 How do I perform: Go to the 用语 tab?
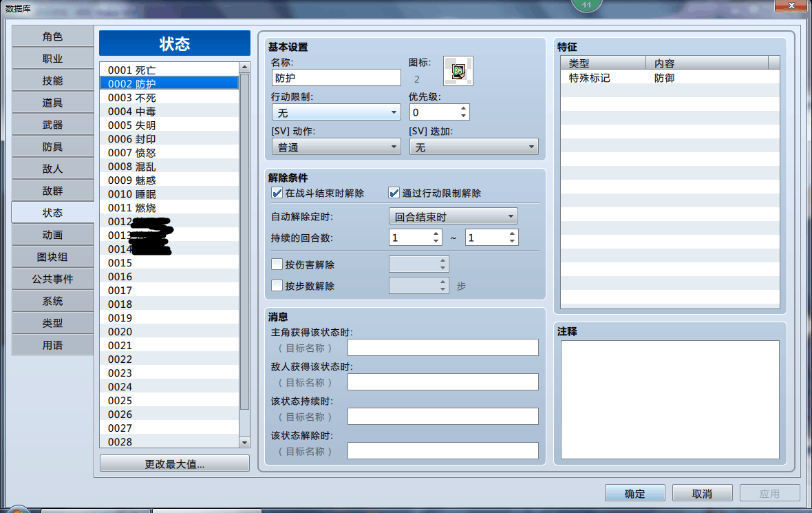click(53, 345)
